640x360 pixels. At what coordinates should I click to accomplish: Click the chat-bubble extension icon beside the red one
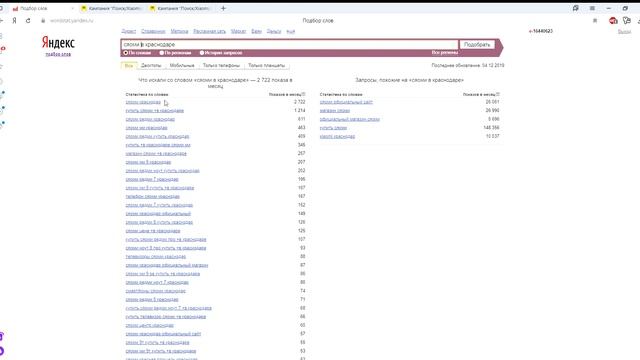click(627, 20)
